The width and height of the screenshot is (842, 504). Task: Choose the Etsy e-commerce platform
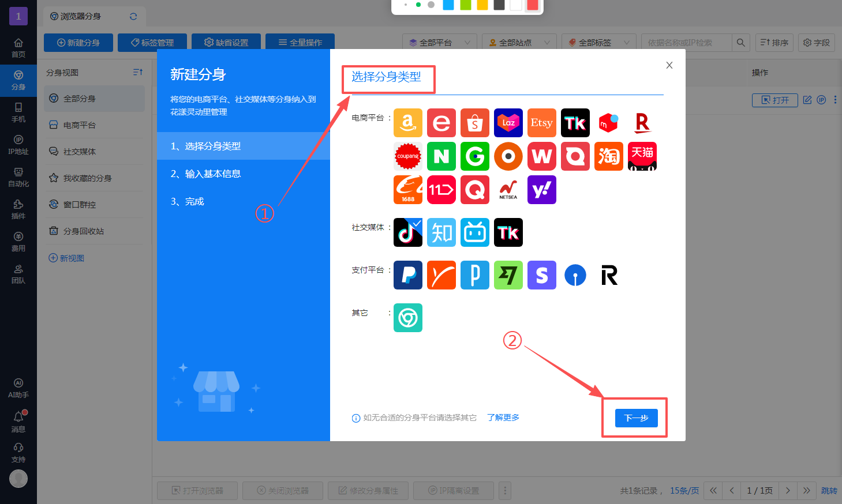tap(541, 123)
